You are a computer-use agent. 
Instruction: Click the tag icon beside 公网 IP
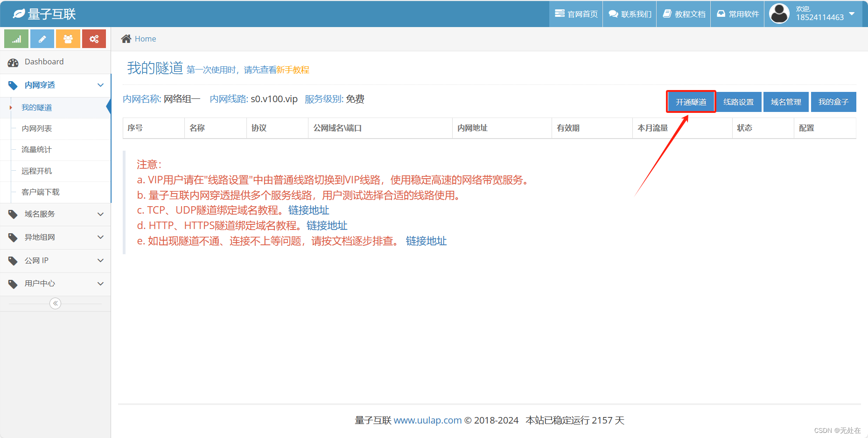(13, 261)
